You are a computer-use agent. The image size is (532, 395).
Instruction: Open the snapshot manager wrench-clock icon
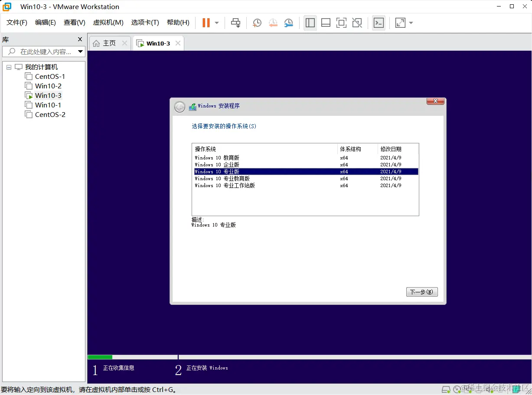click(289, 23)
